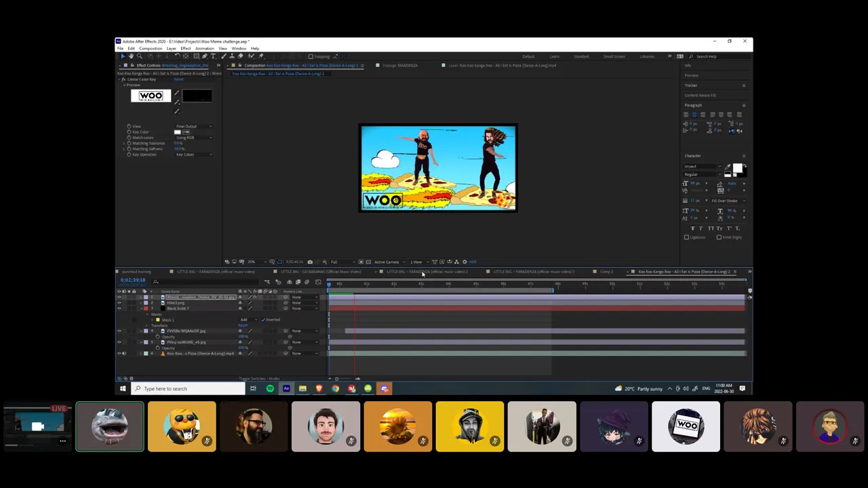This screenshot has width=868, height=488.
Task: Click the plus eyedropper in Linear Color Key
Action: [176, 102]
